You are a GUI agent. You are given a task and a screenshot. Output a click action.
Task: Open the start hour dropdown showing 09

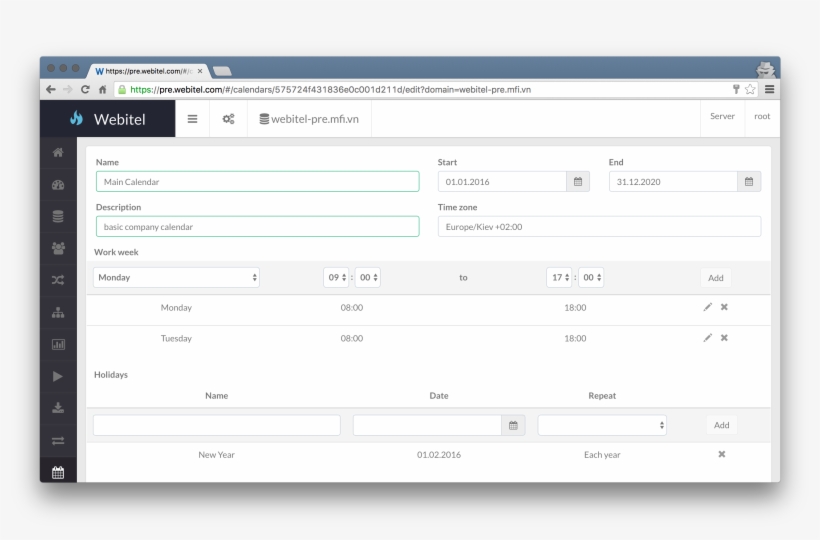(336, 278)
